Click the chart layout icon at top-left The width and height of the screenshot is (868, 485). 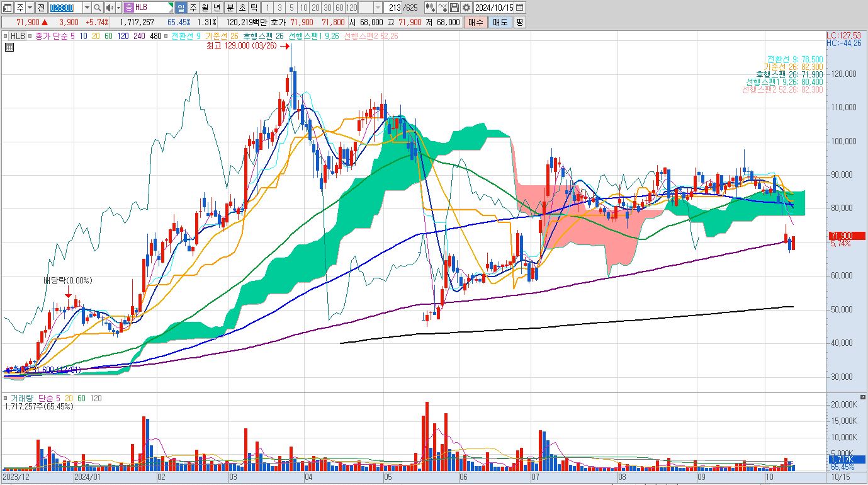pyautogui.click(x=8, y=8)
